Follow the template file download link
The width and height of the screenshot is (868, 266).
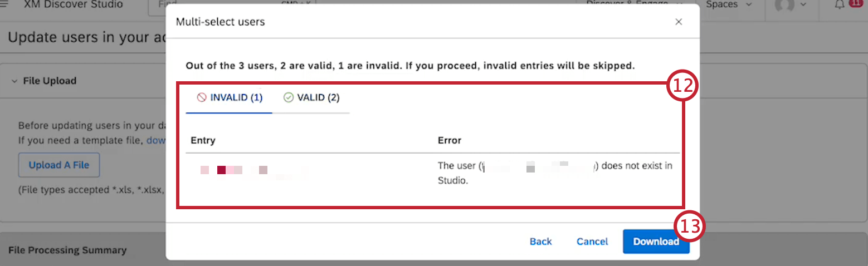coord(156,140)
